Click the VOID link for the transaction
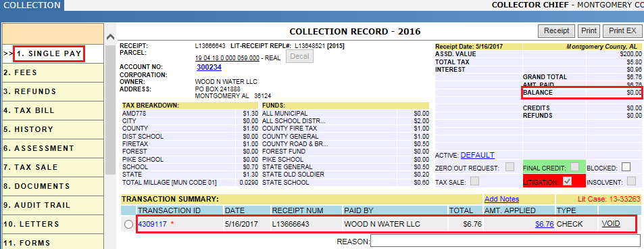 point(611,224)
